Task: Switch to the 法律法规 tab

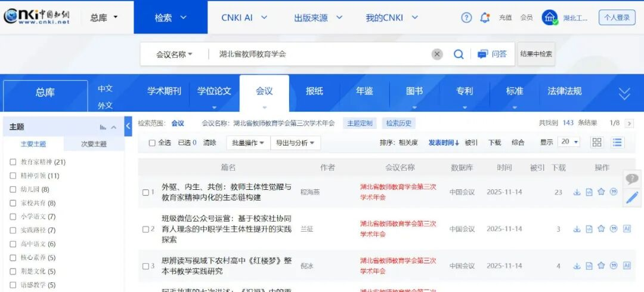Action: coord(564,91)
